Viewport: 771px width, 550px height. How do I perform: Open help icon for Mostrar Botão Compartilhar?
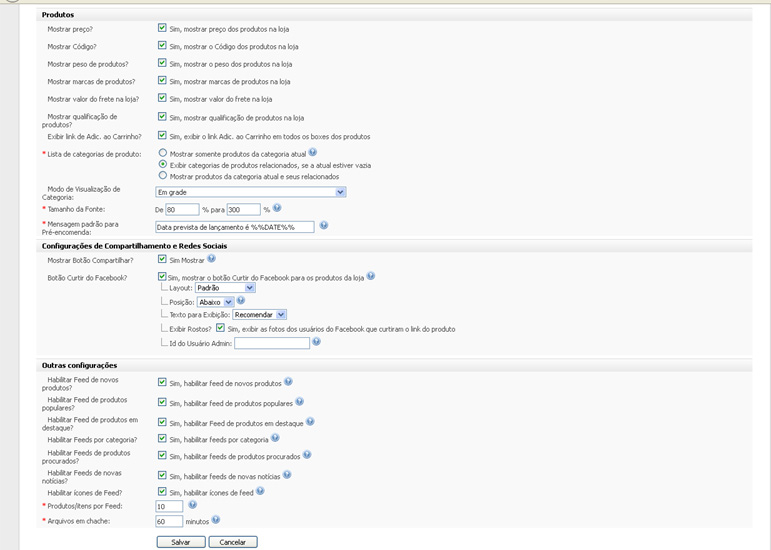coord(211,258)
